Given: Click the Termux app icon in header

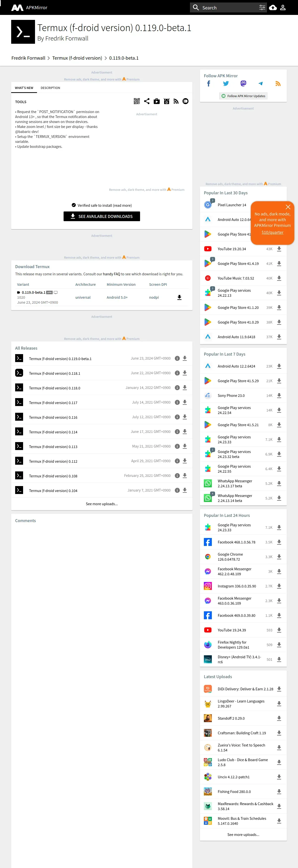Looking at the screenshot, I should click(x=23, y=32).
